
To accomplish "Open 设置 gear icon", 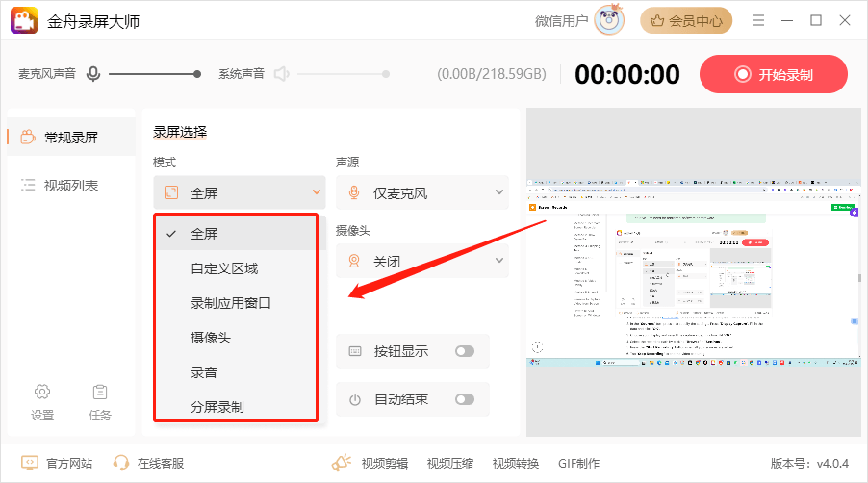I will tap(42, 392).
